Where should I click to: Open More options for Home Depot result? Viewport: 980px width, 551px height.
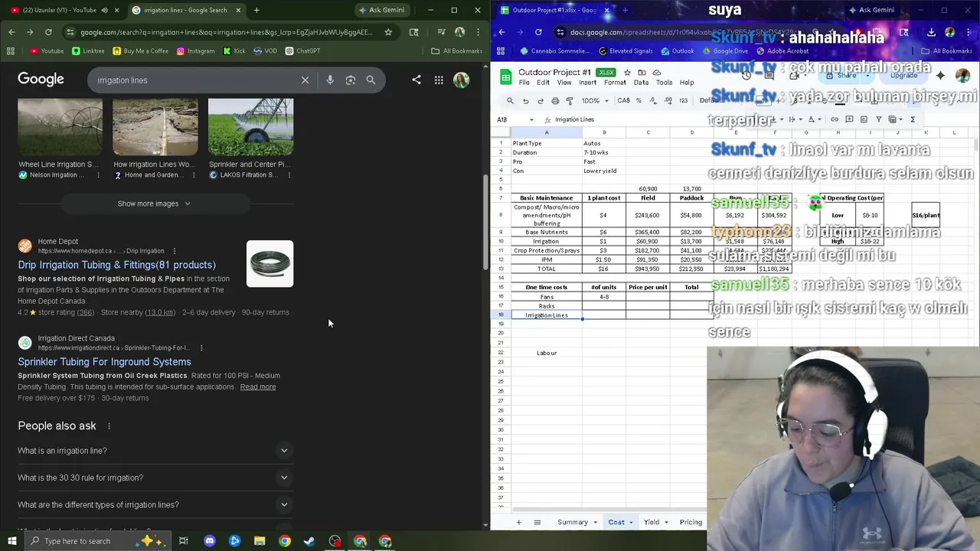tap(175, 251)
